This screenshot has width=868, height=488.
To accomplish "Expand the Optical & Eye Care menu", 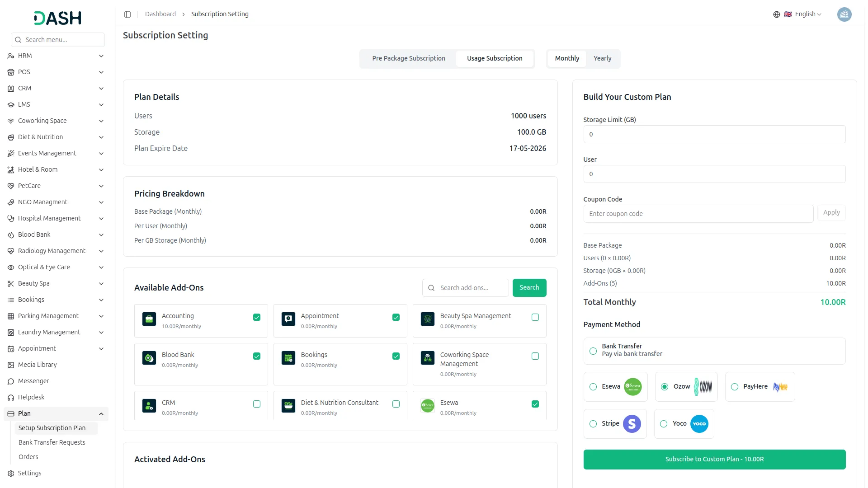I will (x=56, y=267).
